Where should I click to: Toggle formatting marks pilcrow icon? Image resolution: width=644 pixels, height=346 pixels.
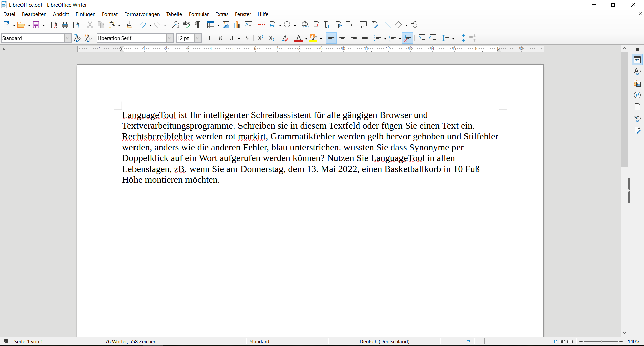click(x=198, y=25)
